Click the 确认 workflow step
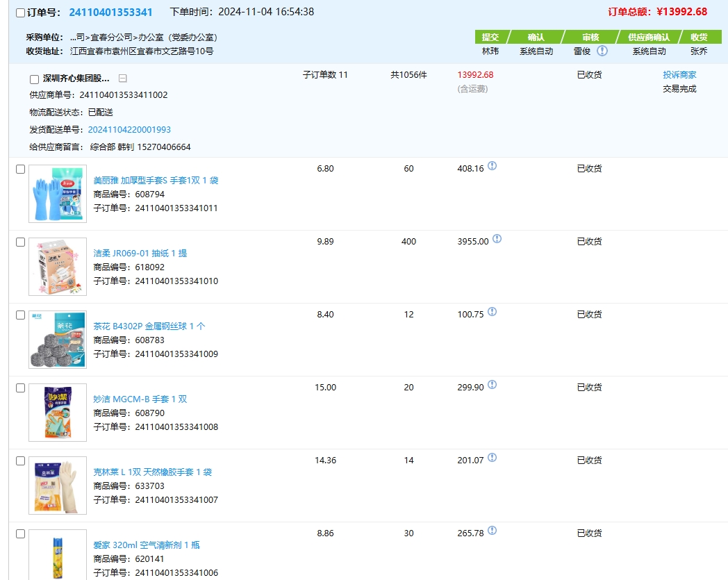 point(536,37)
